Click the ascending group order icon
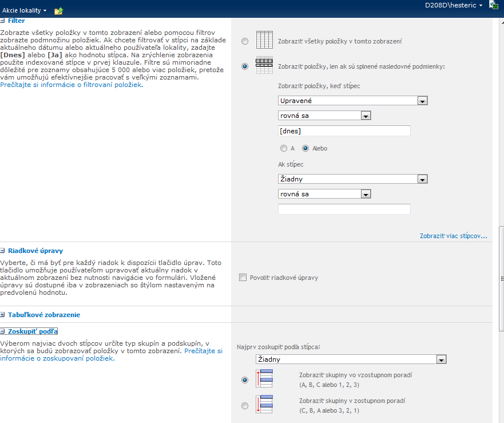504x423 pixels. [x=264, y=378]
